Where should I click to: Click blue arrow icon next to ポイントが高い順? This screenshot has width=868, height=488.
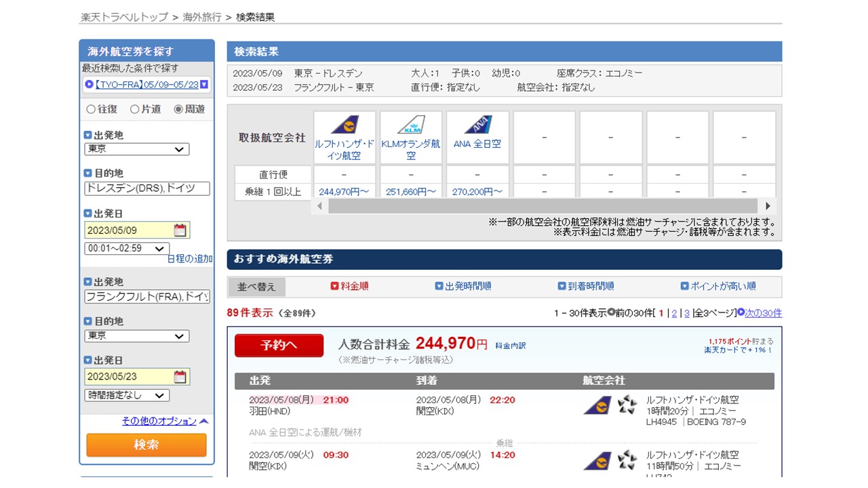coord(685,286)
